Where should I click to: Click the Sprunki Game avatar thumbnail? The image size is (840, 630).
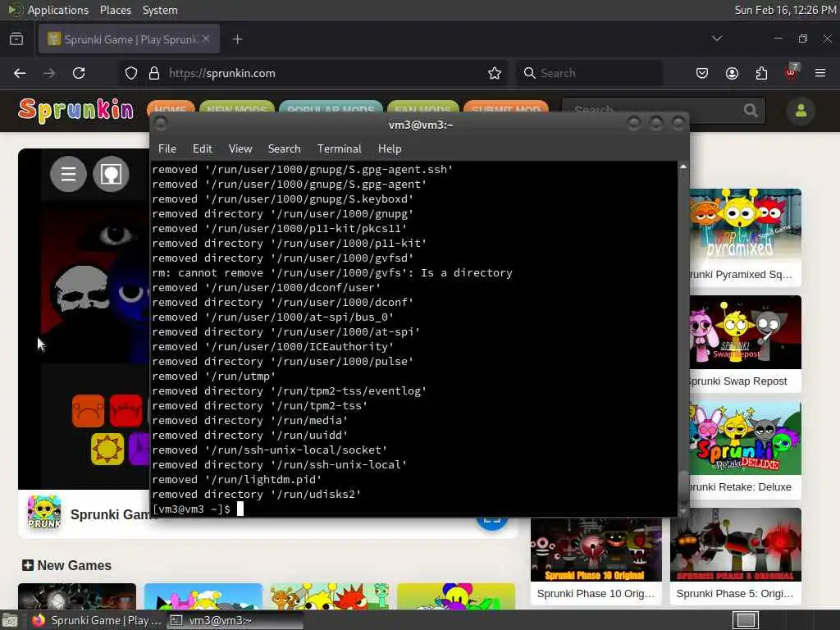(44, 514)
